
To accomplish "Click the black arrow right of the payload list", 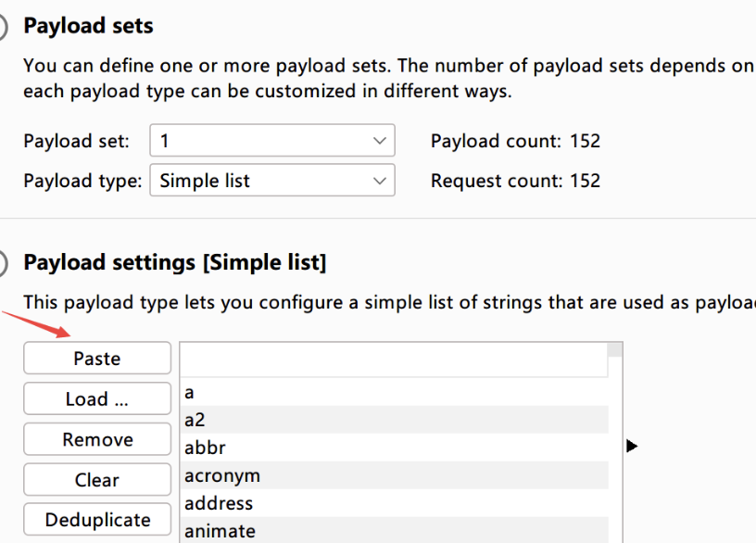I will coord(632,447).
